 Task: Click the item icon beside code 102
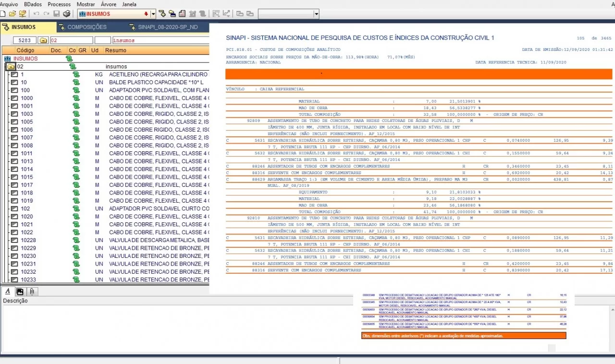[14, 208]
